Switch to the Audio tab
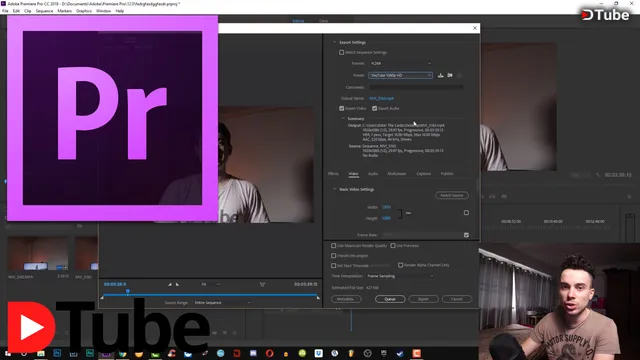 pyautogui.click(x=373, y=174)
